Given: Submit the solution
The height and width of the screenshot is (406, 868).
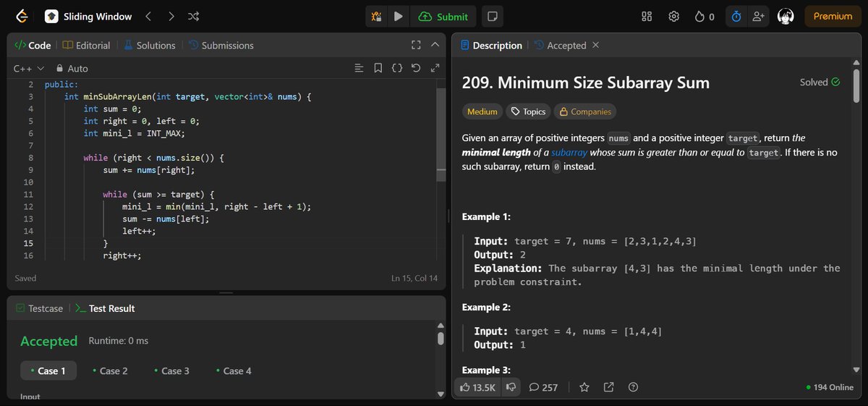Looking at the screenshot, I should tap(443, 16).
